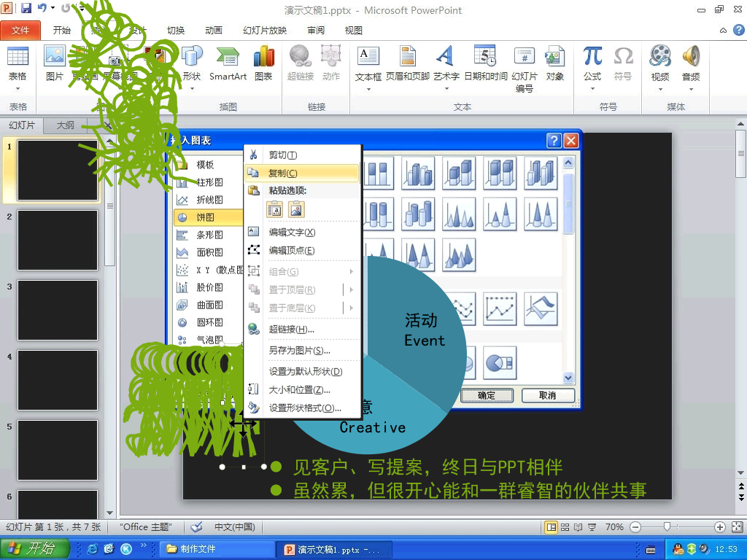Open 制作文件 folder taskbar button
The height and width of the screenshot is (560, 747).
coord(217,549)
